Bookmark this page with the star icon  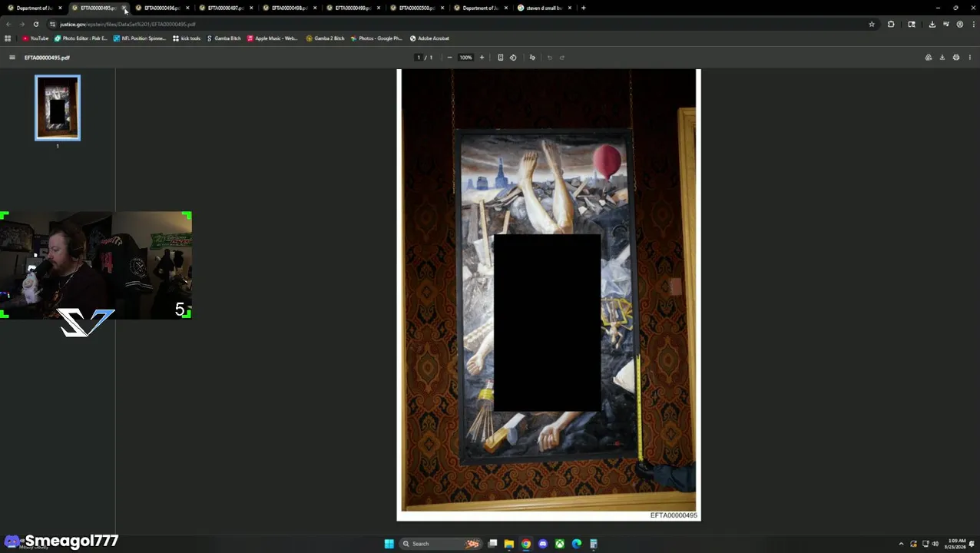pos(872,25)
